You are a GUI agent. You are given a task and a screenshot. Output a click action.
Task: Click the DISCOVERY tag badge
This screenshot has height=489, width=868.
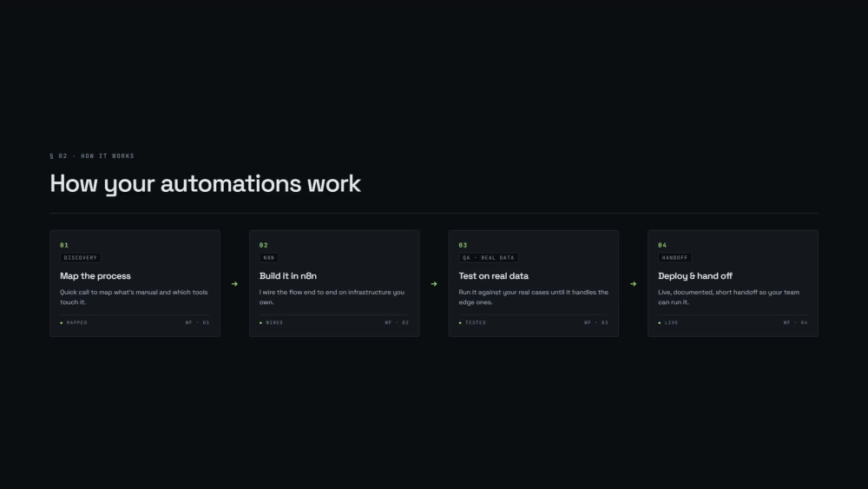point(80,257)
